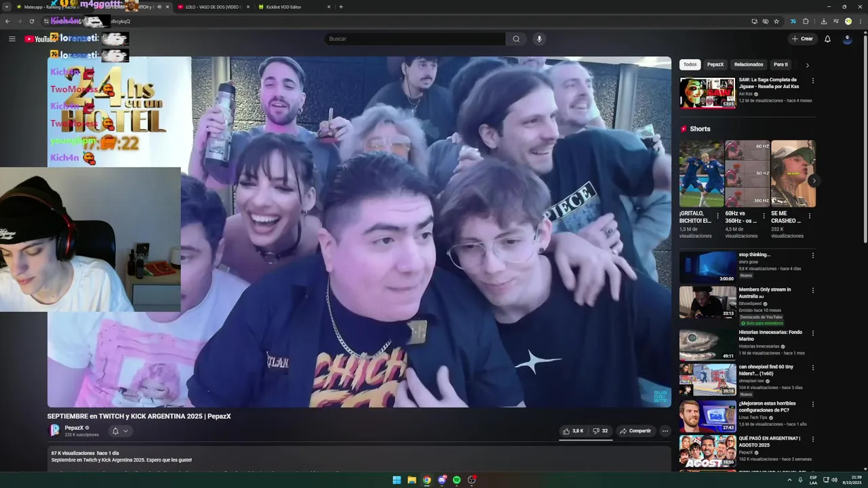Activate voice search microphone
Screen dimensions: 868x488
point(539,39)
